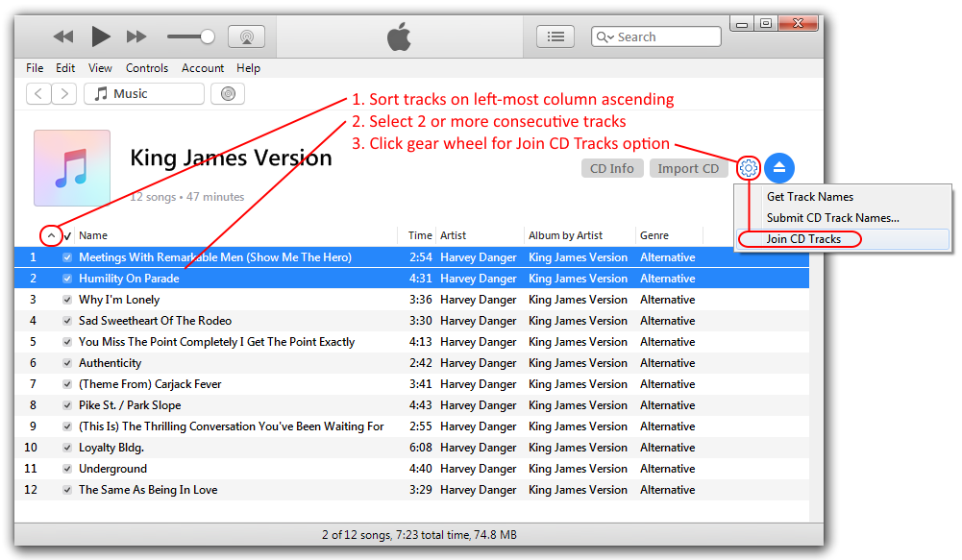Click the status bar song count text
The width and height of the screenshot is (962, 560).
coord(419,535)
